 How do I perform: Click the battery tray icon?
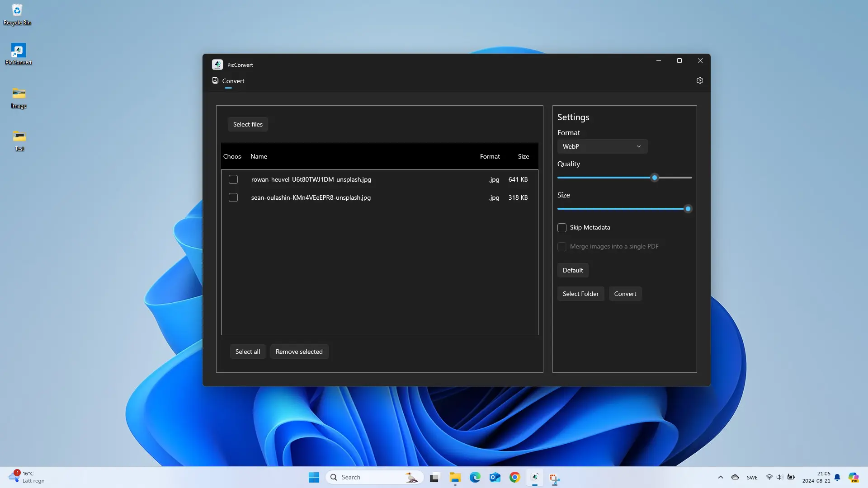pos(791,477)
